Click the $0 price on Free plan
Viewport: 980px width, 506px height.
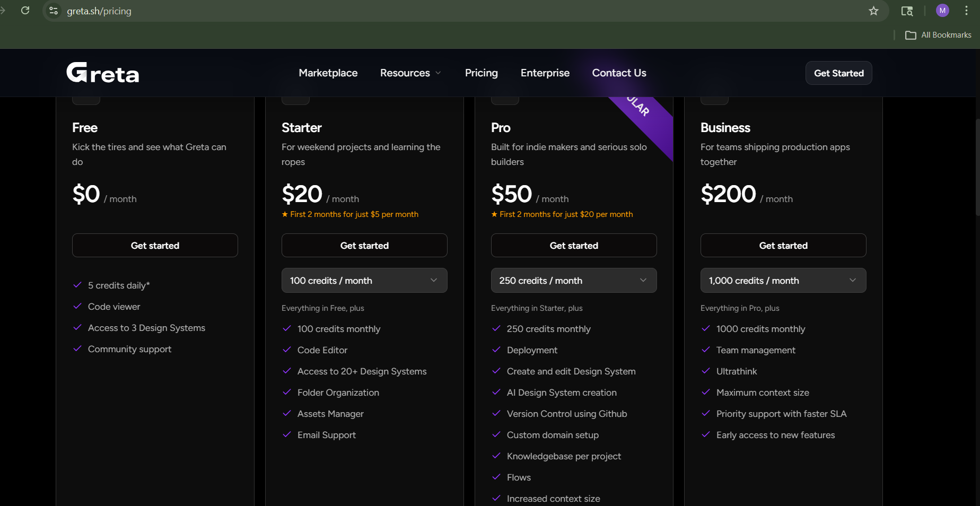point(86,194)
